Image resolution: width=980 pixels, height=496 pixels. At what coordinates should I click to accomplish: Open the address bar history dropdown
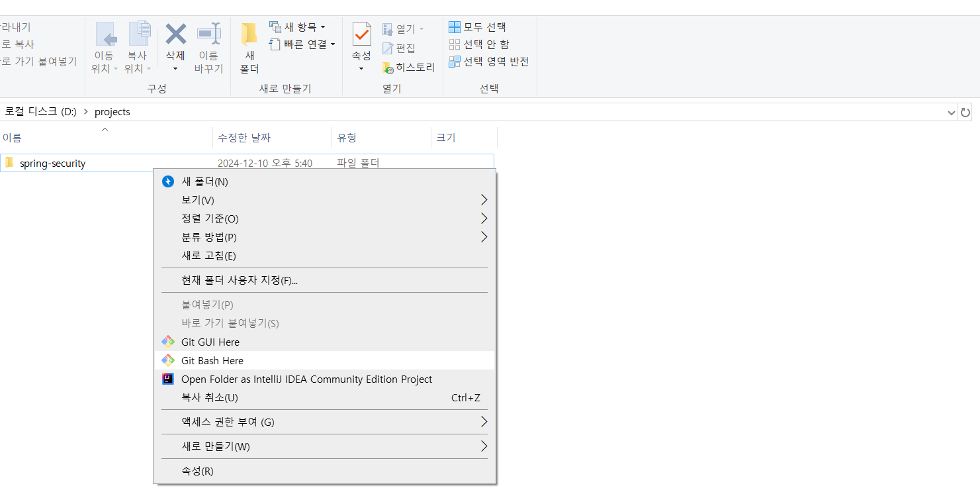(x=952, y=113)
